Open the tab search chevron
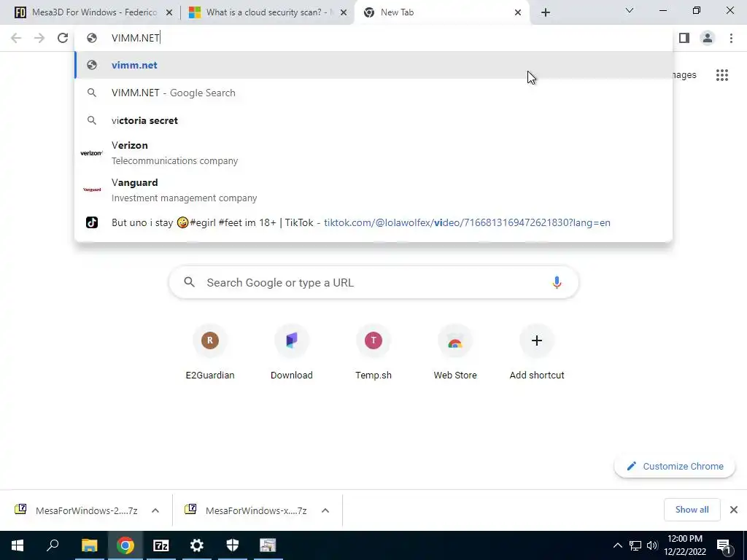The height and width of the screenshot is (560, 747). pos(630,10)
